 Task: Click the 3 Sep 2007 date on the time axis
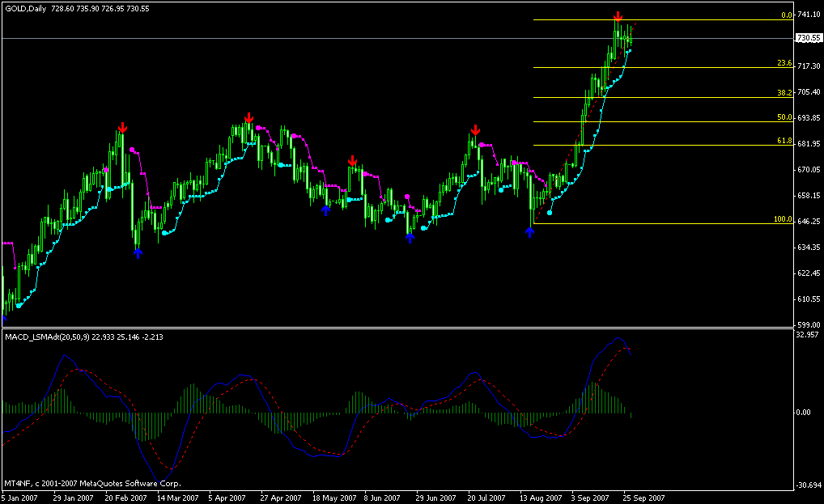tap(591, 498)
